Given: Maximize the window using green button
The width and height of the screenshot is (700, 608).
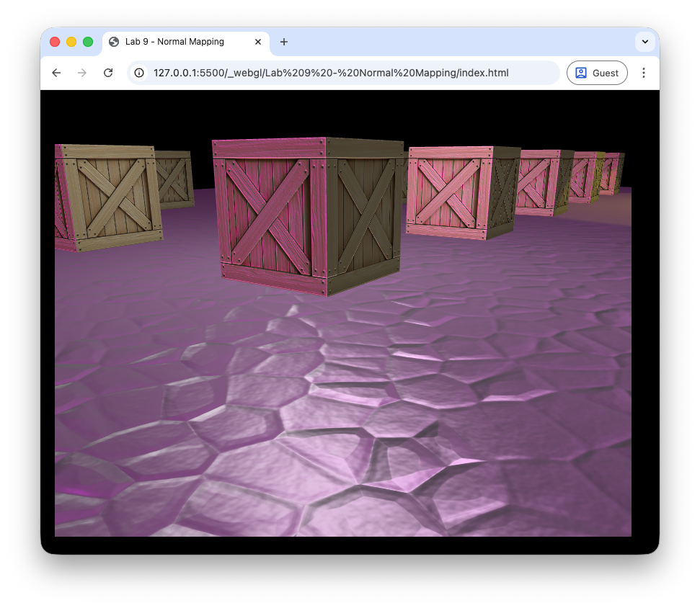Looking at the screenshot, I should coord(88,42).
